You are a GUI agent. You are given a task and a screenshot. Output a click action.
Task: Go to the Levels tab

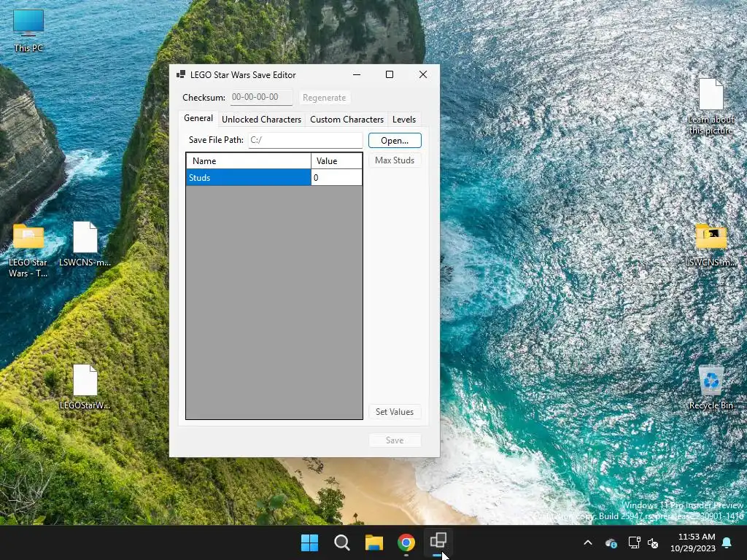pos(404,120)
